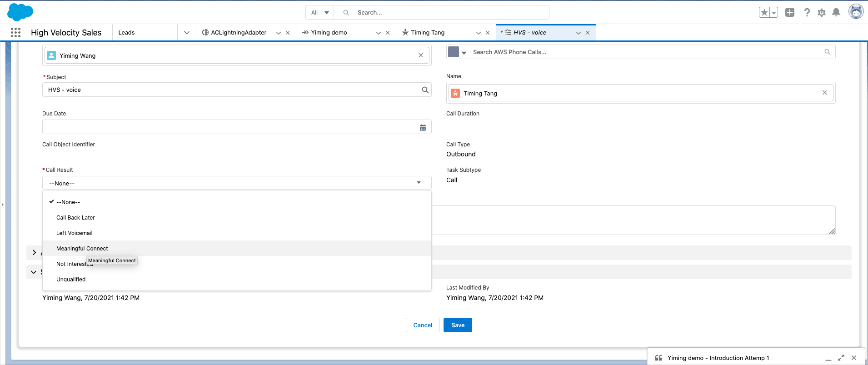Open the search scope All dropdown

[x=320, y=13]
